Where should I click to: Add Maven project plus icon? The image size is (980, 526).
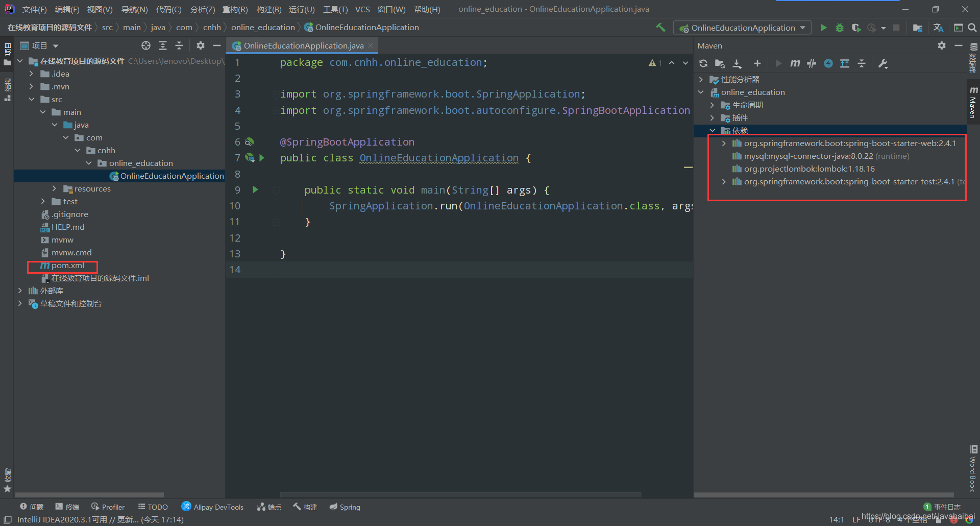757,63
